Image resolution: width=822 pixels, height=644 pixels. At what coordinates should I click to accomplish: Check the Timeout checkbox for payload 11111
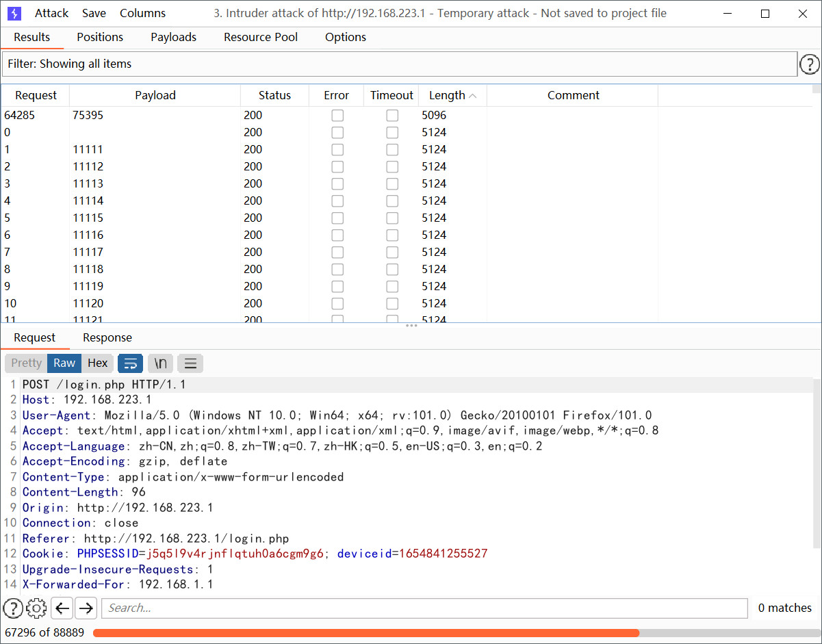tap(391, 150)
